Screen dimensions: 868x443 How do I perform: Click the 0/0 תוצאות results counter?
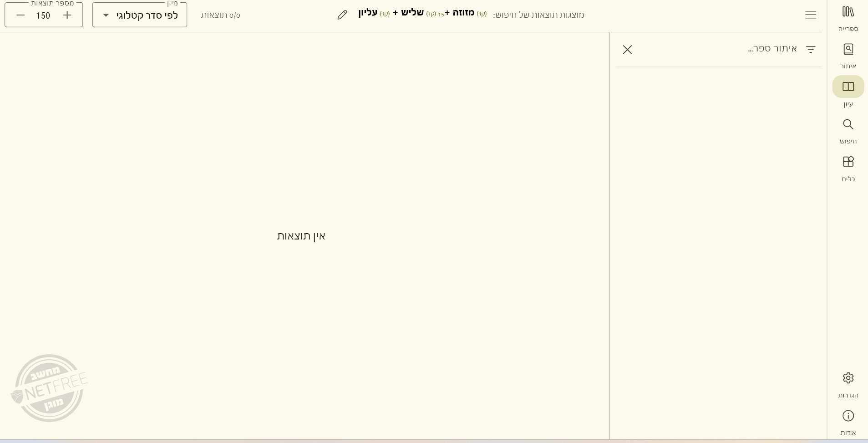221,15
